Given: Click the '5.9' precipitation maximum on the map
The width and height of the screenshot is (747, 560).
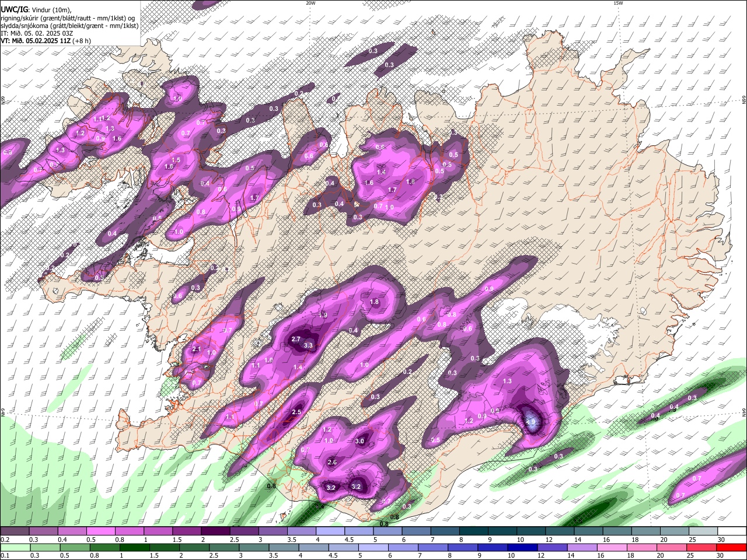Looking at the screenshot, I should 531,422.
